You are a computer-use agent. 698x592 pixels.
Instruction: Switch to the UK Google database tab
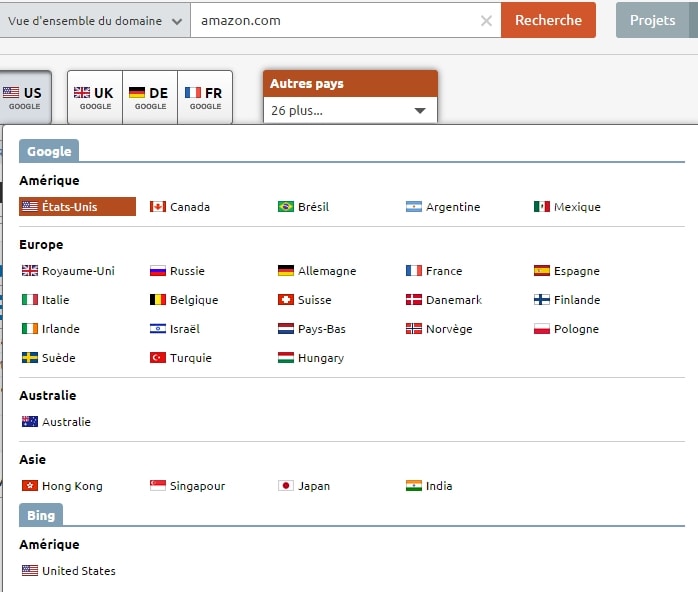(95, 97)
